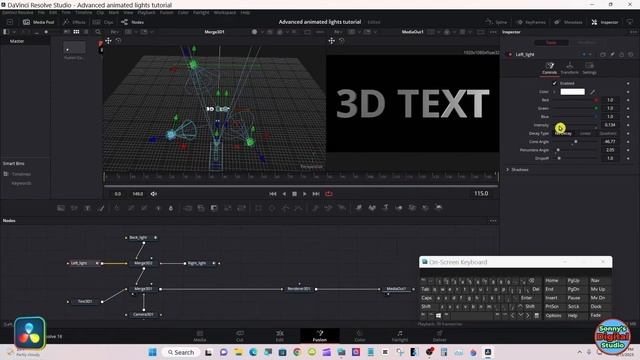Add a Renderer 3D tool from the toolbar

point(439,208)
